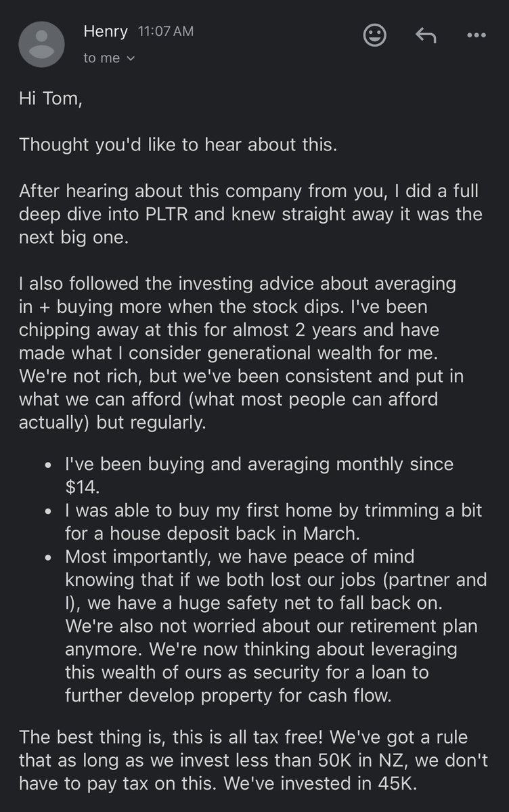Click the reply arrow icon

tap(425, 35)
